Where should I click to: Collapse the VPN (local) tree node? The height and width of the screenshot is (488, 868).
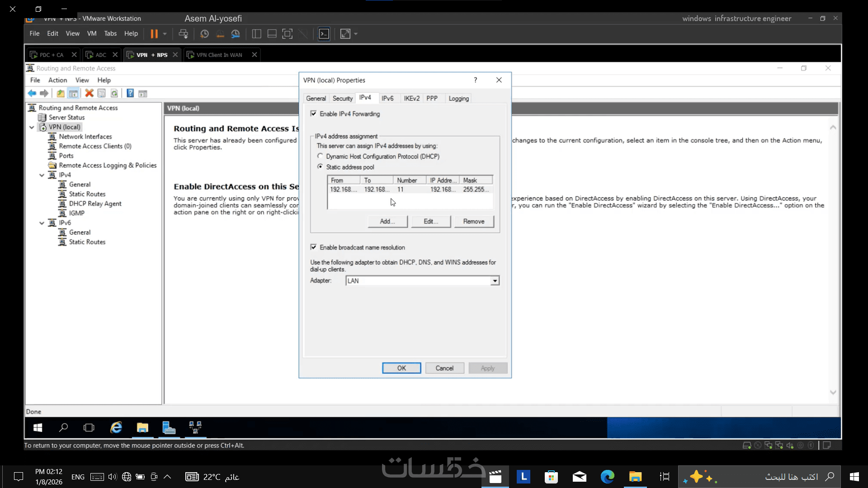(32, 127)
